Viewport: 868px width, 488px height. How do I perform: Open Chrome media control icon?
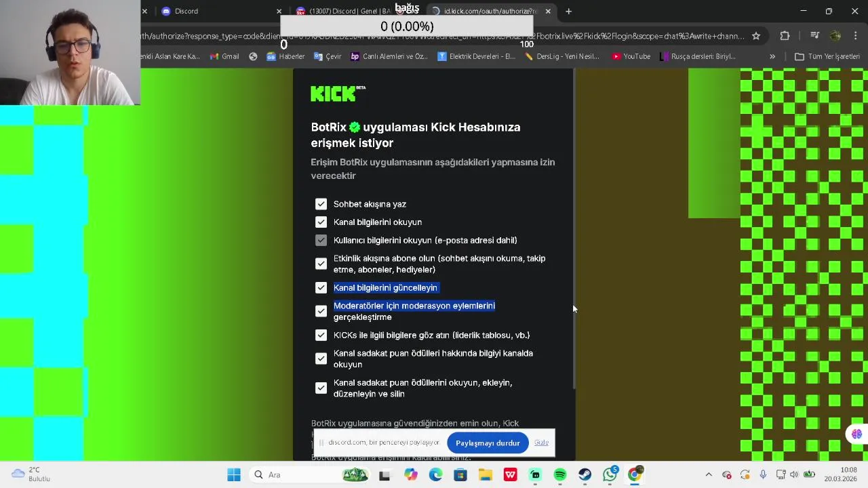click(x=814, y=36)
